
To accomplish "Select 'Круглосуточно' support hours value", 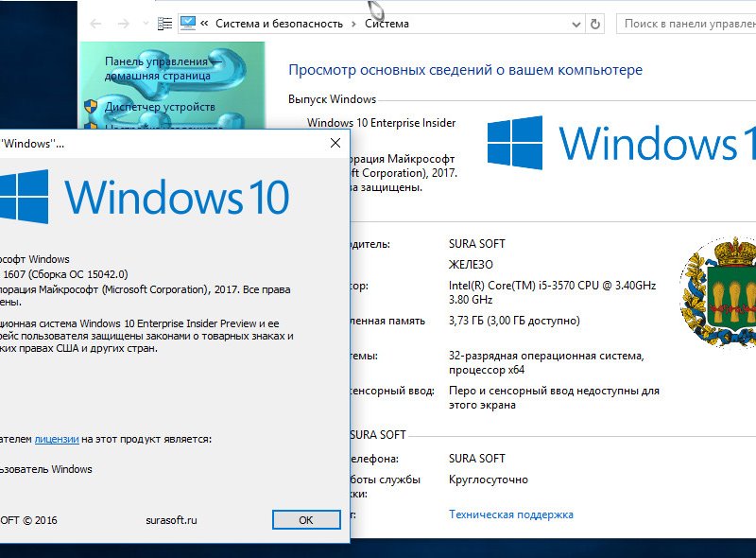I will (489, 480).
